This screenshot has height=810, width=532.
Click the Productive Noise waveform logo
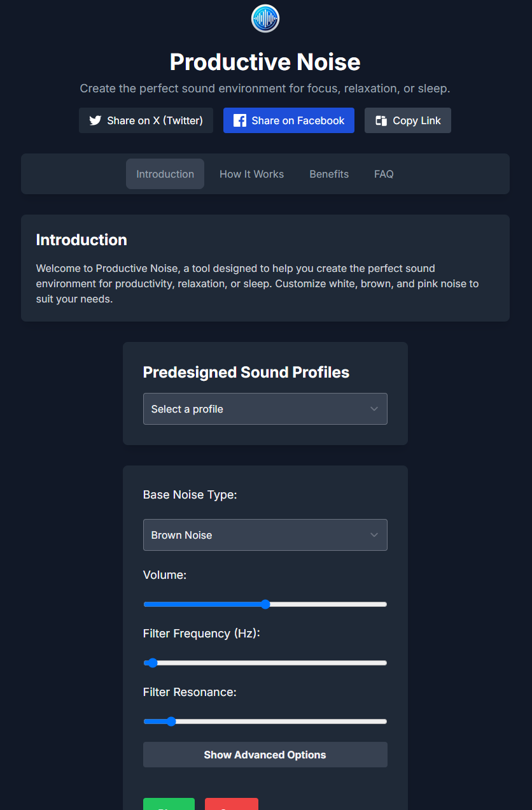[x=265, y=18]
